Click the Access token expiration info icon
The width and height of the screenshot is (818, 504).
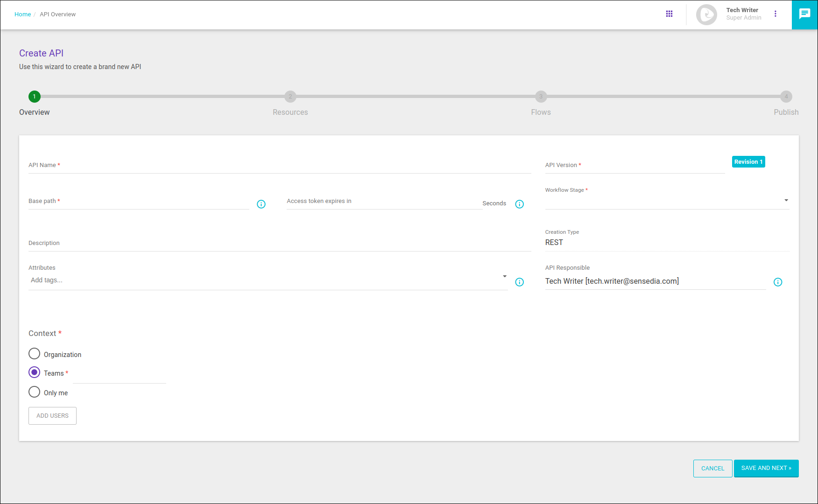click(519, 204)
